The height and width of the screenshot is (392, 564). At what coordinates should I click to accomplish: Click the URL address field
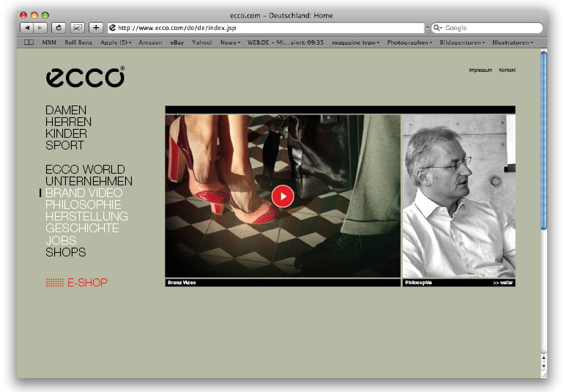[266, 28]
